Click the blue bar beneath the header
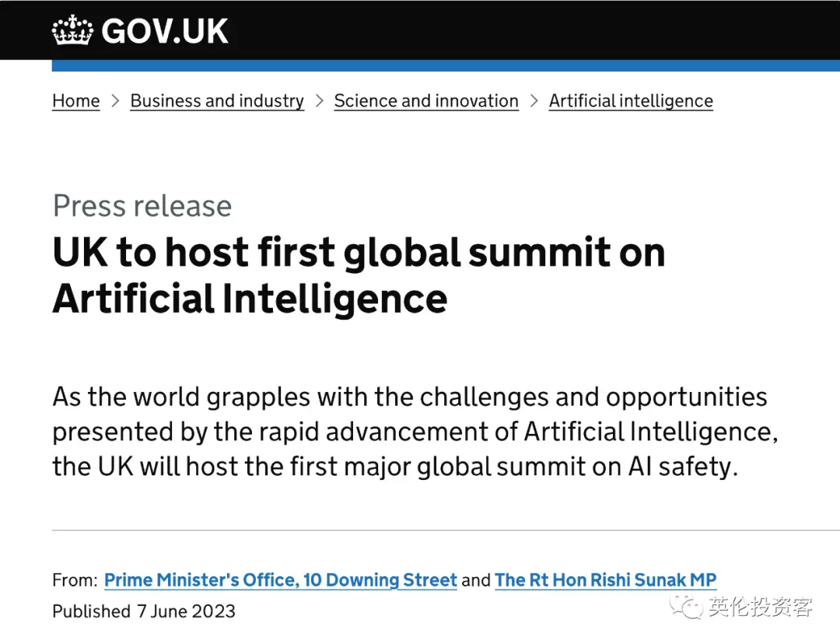 446,66
